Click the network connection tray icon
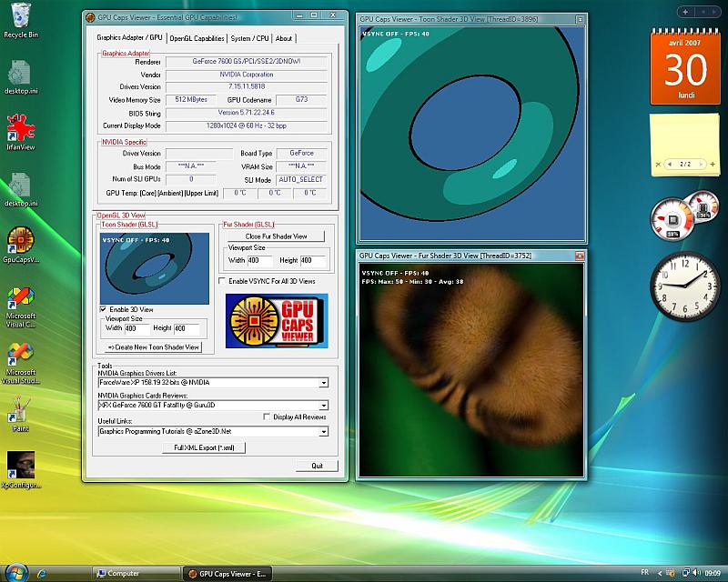728x582 pixels. pos(685,573)
